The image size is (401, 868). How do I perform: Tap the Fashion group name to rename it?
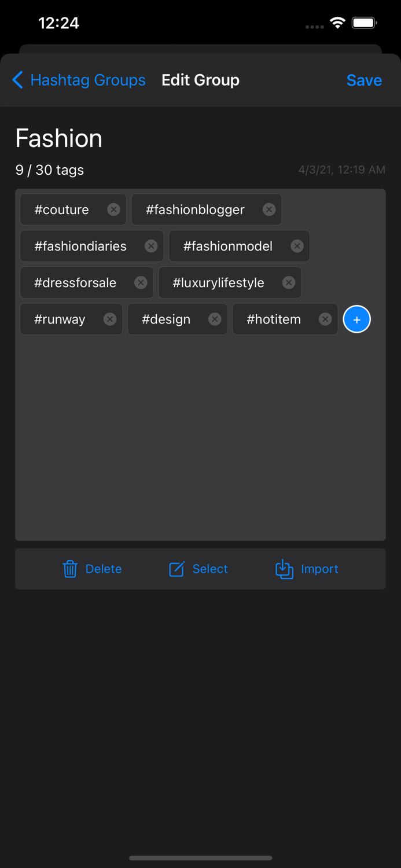pos(58,138)
